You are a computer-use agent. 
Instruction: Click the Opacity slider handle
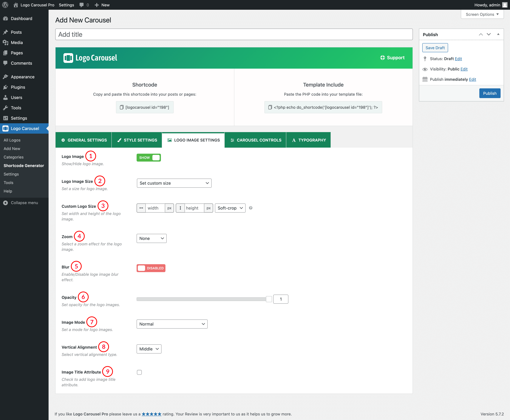269,299
